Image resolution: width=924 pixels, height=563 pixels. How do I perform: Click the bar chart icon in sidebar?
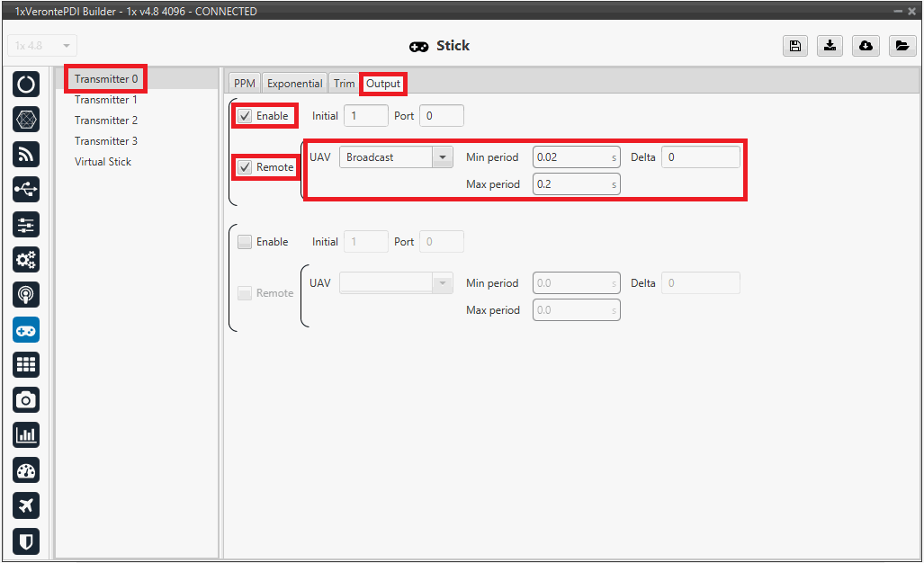point(26,435)
